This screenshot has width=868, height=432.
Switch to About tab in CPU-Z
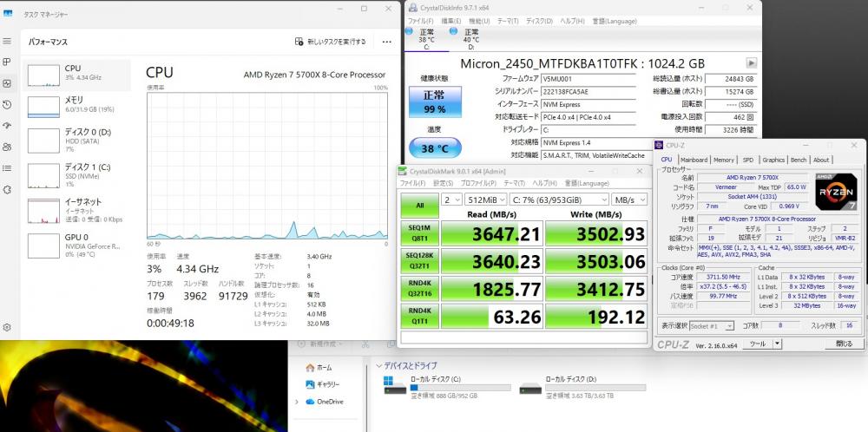(x=821, y=160)
